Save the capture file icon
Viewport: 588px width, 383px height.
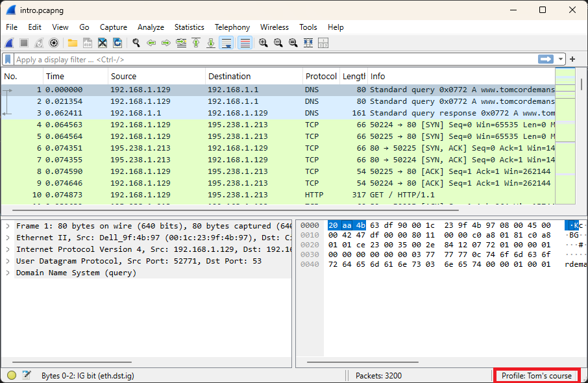coord(88,43)
